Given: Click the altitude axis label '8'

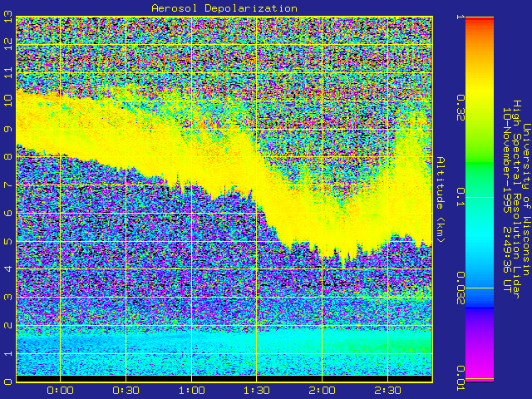Looking at the screenshot, I should pyautogui.click(x=7, y=157).
